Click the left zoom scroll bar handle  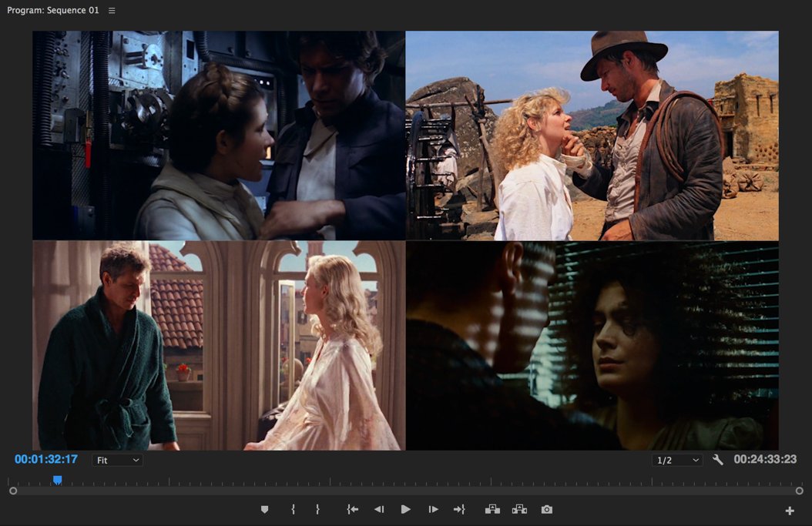pyautogui.click(x=13, y=491)
